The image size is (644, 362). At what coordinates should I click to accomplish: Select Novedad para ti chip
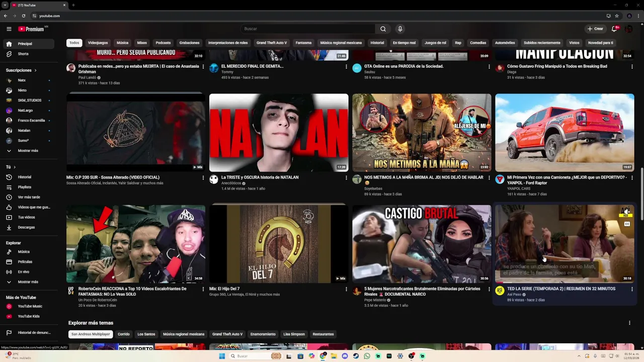pos(601,43)
